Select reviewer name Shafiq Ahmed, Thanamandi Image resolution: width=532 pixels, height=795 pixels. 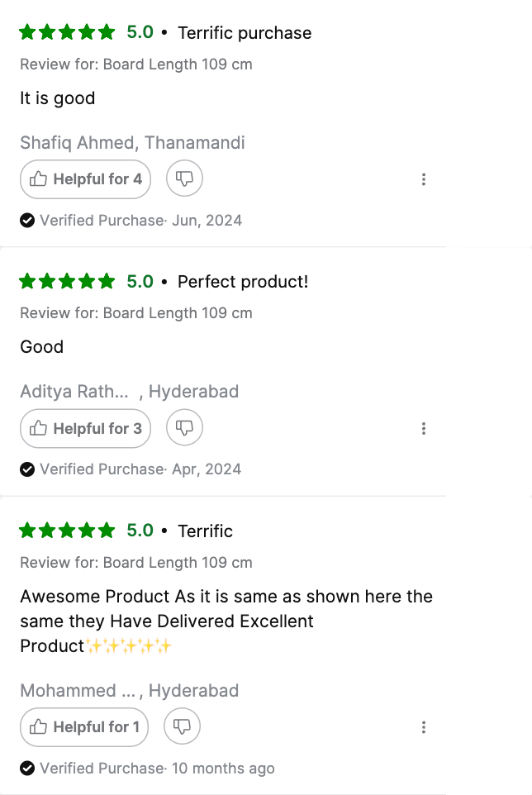click(x=132, y=143)
